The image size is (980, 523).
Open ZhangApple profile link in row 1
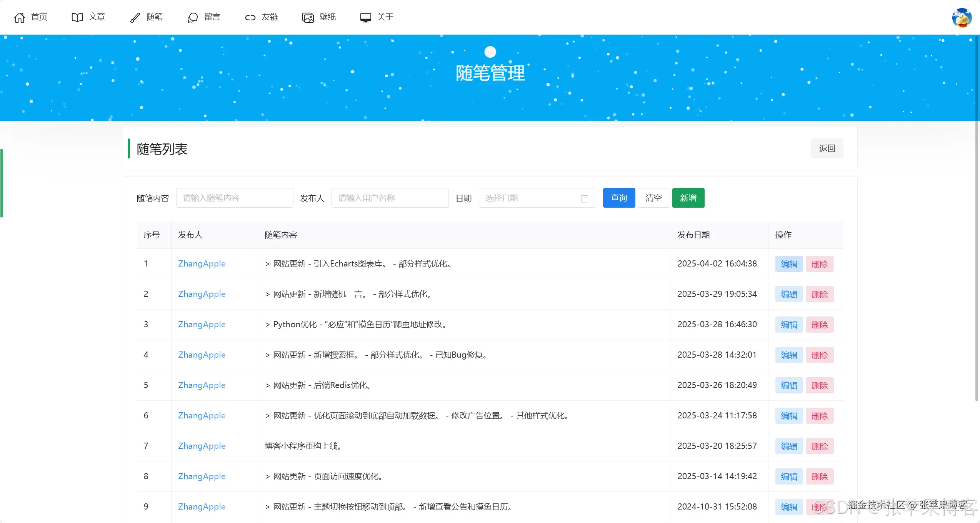pos(202,264)
